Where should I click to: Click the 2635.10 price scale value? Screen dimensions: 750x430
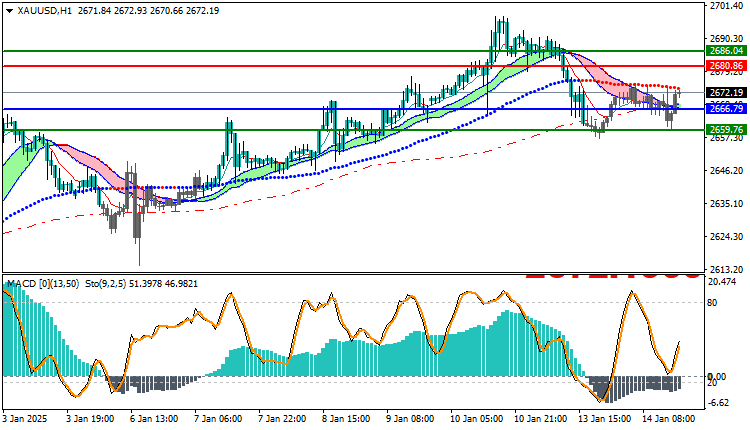point(727,203)
